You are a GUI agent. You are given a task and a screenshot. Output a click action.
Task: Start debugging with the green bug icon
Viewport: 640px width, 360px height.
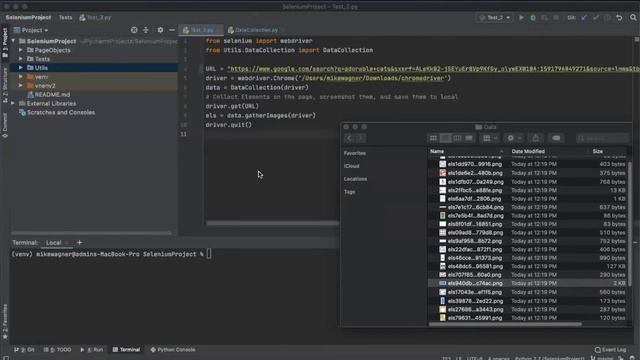(533, 18)
